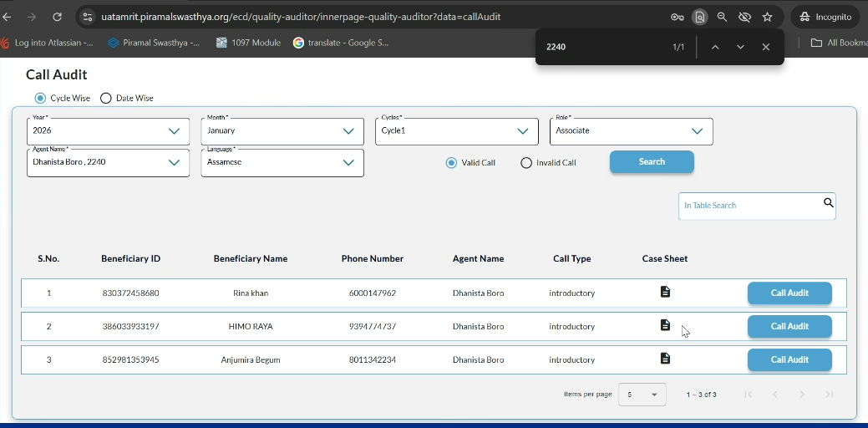Image resolution: width=868 pixels, height=428 pixels.
Task: Close the browser find bar
Action: click(x=765, y=48)
